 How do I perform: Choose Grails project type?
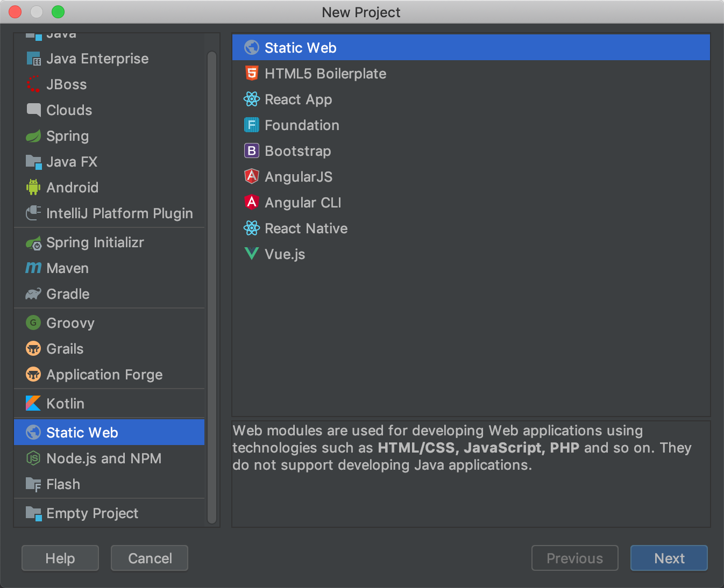109,349
